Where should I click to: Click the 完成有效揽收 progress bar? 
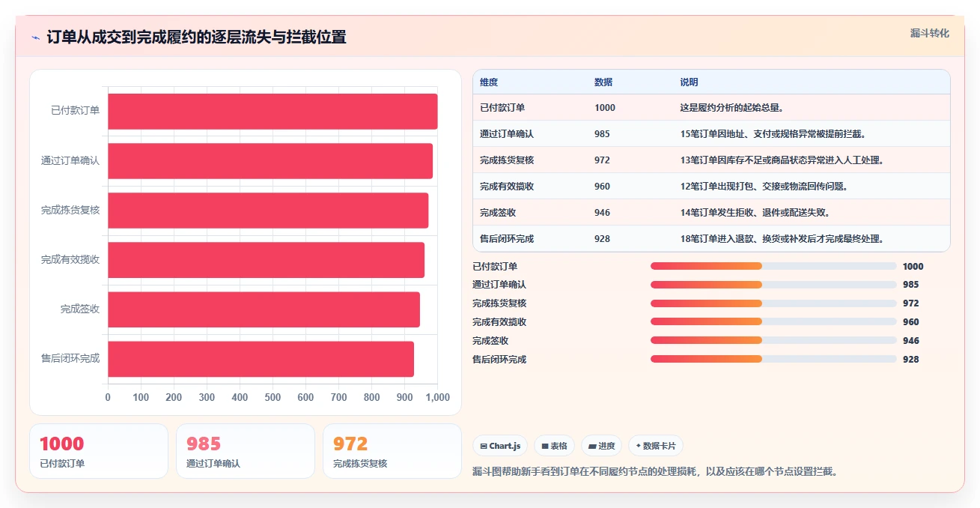click(773, 322)
